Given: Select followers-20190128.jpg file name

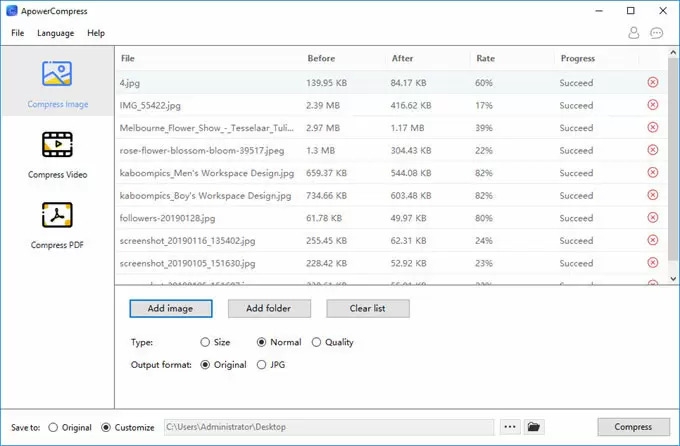Looking at the screenshot, I should coord(167,218).
